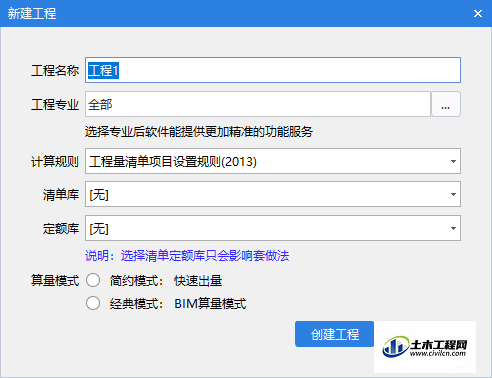Open the 工程专业 browse button (...)
The height and width of the screenshot is (378, 492).
click(446, 104)
